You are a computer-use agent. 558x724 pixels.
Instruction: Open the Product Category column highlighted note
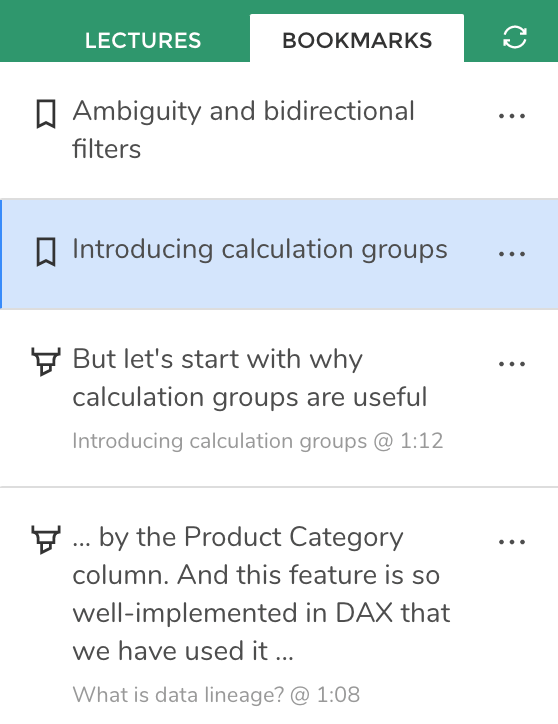click(261, 594)
